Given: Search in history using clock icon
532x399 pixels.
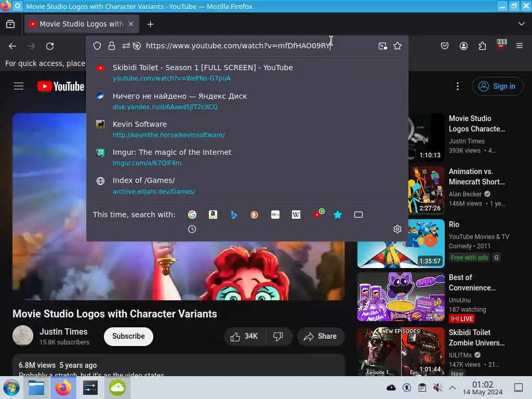Looking at the screenshot, I should 192,229.
